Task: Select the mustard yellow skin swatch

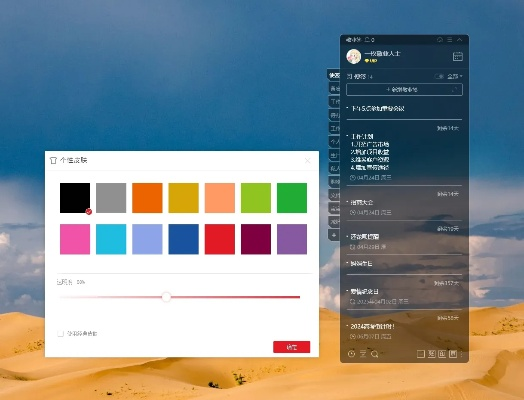Action: point(183,198)
